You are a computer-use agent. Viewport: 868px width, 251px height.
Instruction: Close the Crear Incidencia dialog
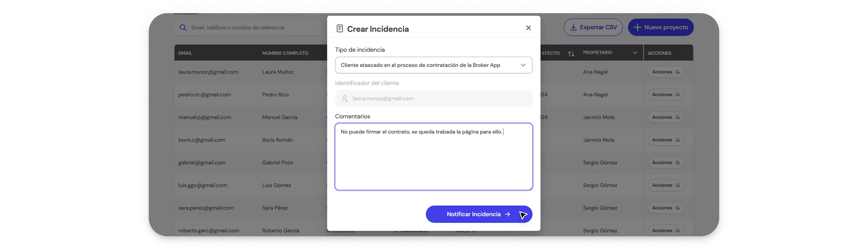(x=528, y=28)
